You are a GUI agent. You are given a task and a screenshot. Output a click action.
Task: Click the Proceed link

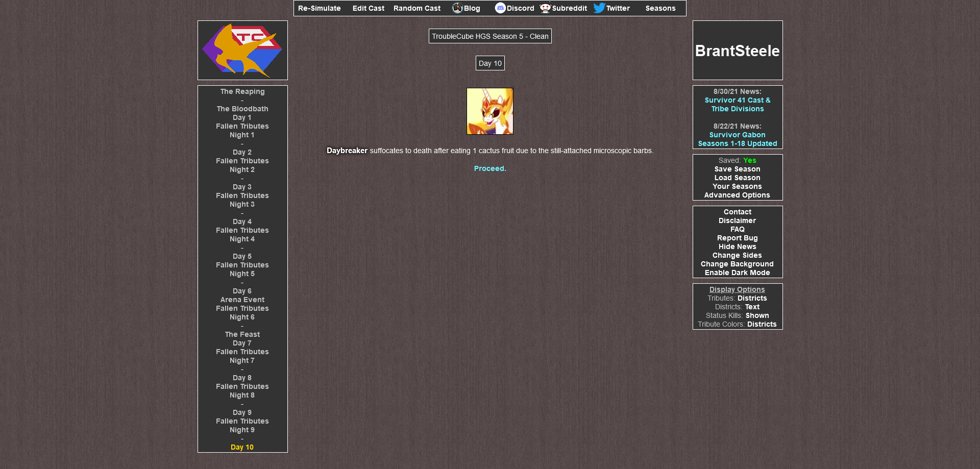click(x=490, y=168)
